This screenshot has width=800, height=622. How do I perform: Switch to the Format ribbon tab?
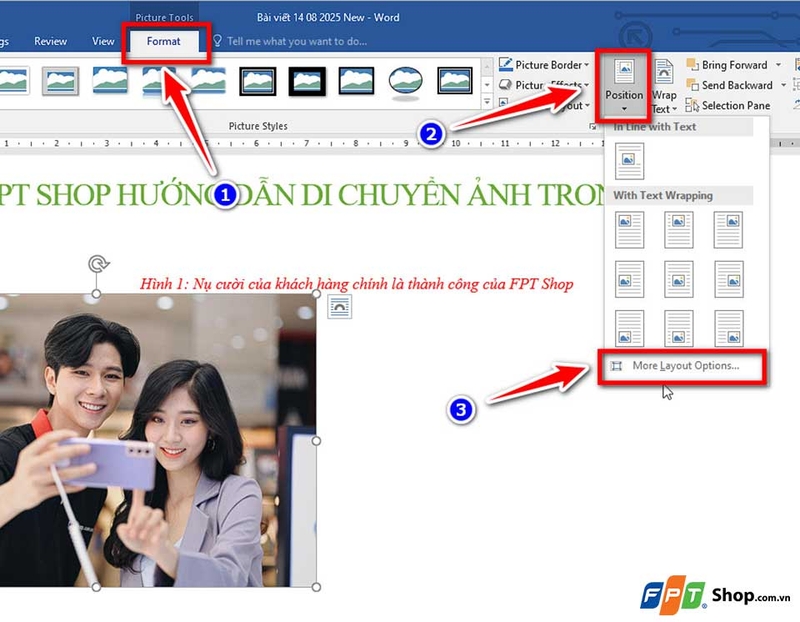[x=164, y=42]
